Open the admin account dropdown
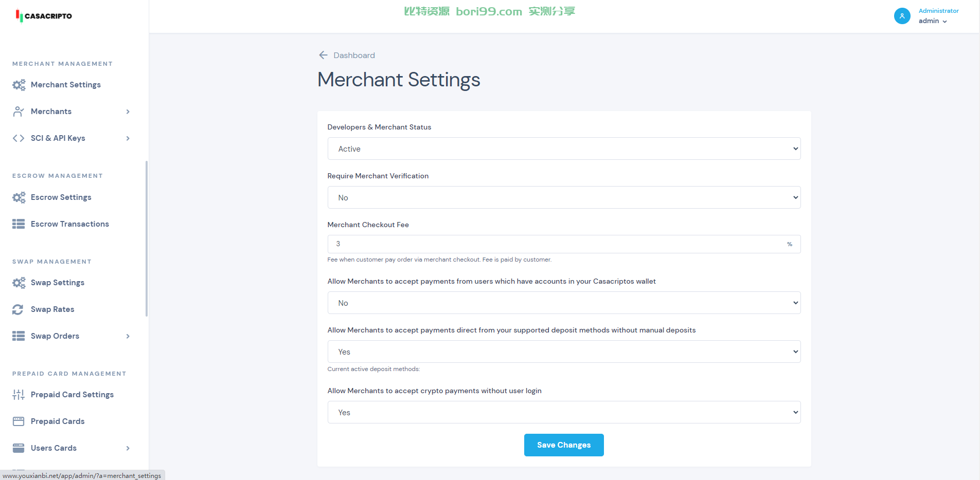 click(933, 21)
